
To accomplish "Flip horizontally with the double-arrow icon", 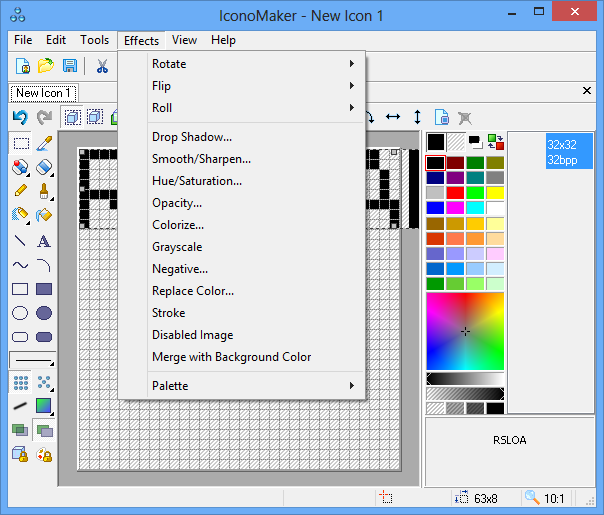I will coord(393,117).
